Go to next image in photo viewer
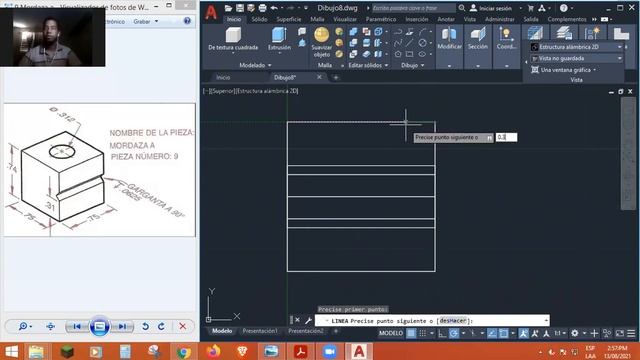 coord(122,327)
